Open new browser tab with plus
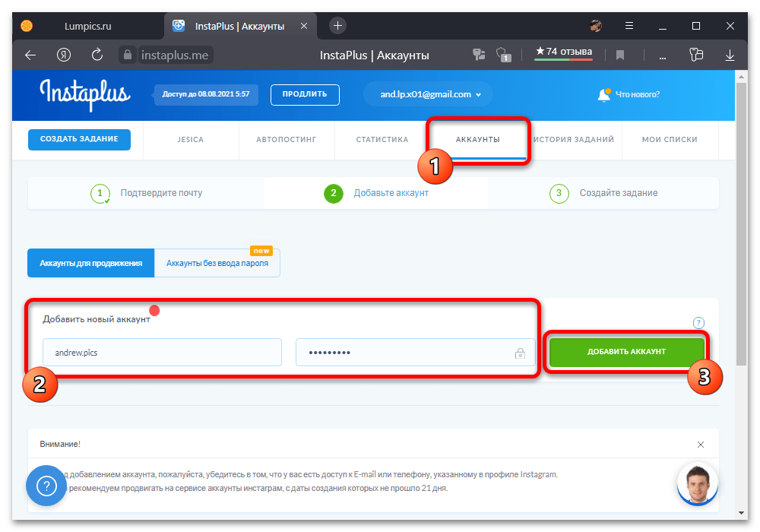The height and width of the screenshot is (532, 760). [x=338, y=26]
